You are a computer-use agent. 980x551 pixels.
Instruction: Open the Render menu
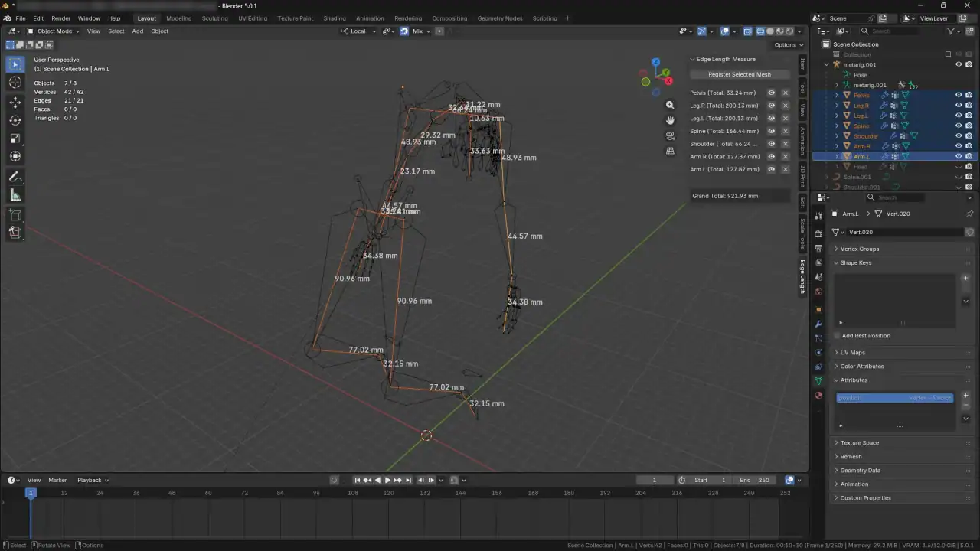coord(60,18)
